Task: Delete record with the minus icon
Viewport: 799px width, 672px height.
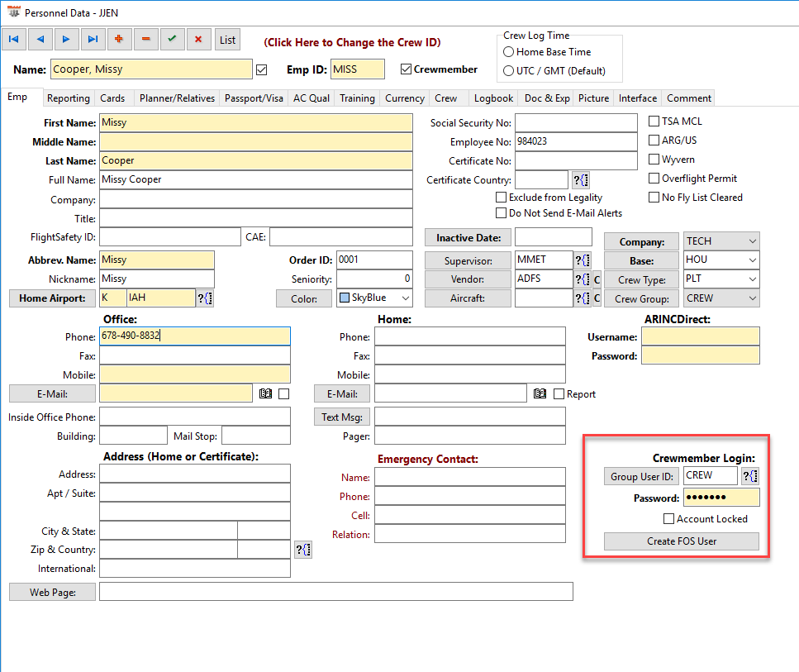Action: click(x=145, y=39)
